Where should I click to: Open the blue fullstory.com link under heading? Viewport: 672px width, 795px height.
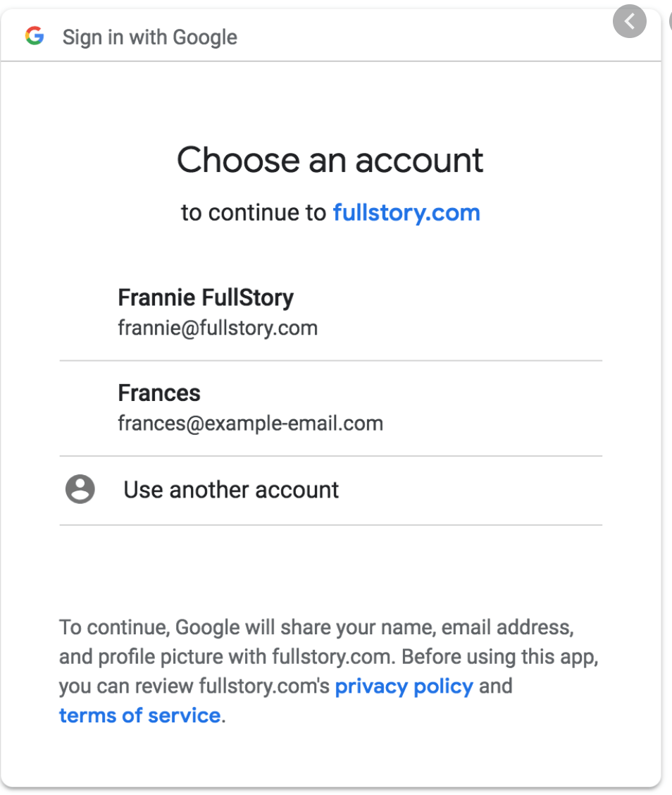click(406, 212)
